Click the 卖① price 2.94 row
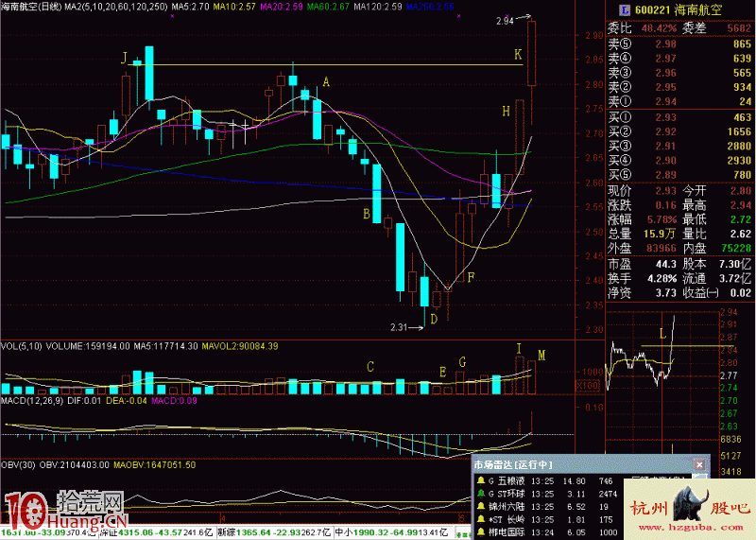 pyautogui.click(x=679, y=102)
